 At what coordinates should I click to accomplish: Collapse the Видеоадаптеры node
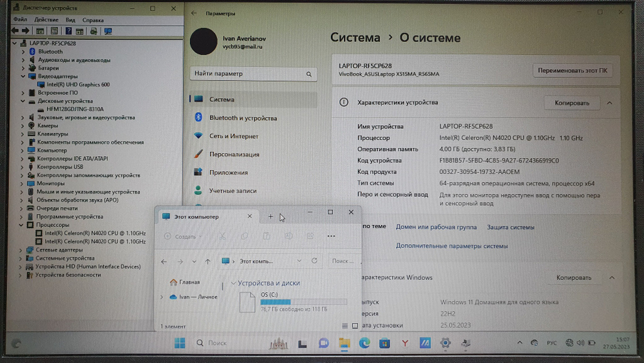tap(23, 76)
